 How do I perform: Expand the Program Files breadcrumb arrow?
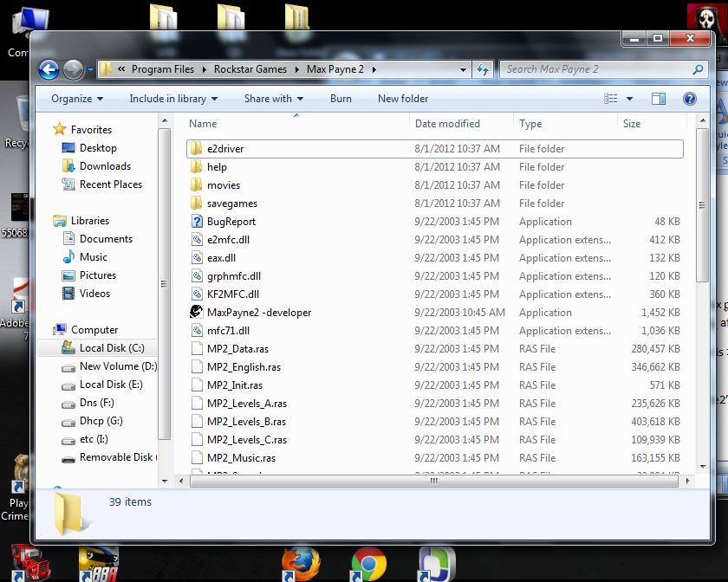[205, 69]
